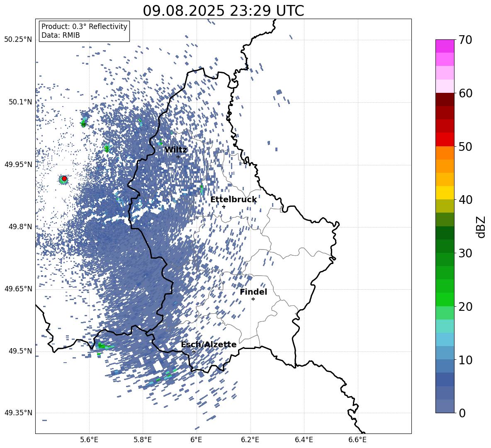
Task: Click the dBZ colorbar axis label
Action: pos(481,227)
